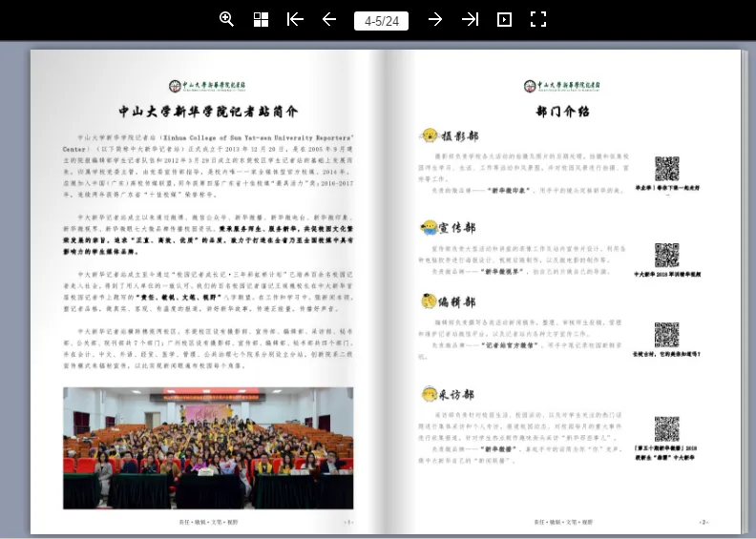The width and height of the screenshot is (756, 539).
Task: Jump to the last page
Action: [x=470, y=19]
